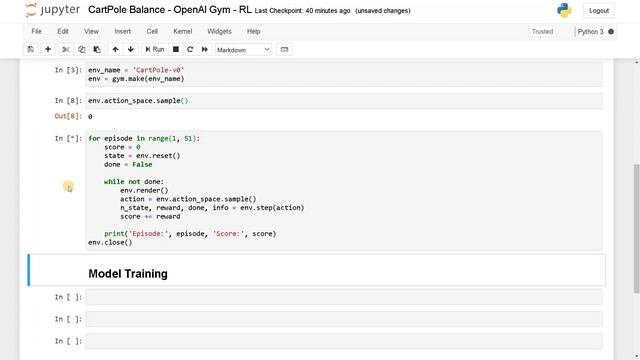Click the Last Checkpoint text

click(302, 11)
